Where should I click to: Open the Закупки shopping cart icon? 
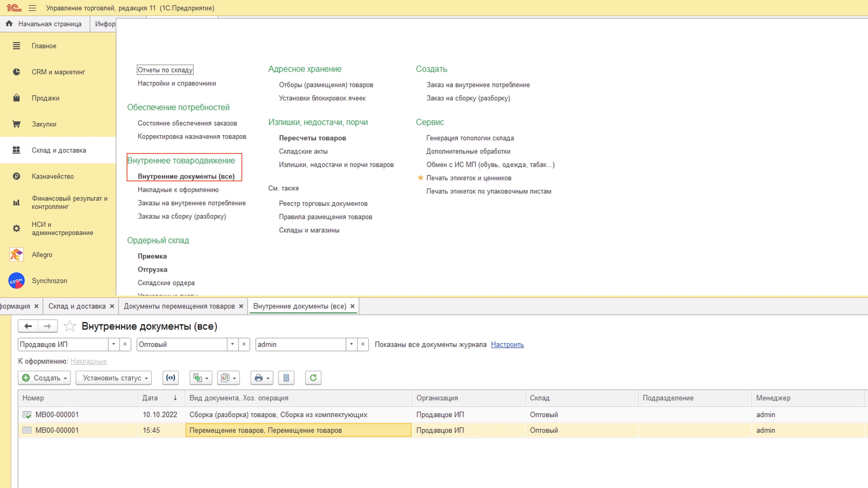[x=16, y=124]
